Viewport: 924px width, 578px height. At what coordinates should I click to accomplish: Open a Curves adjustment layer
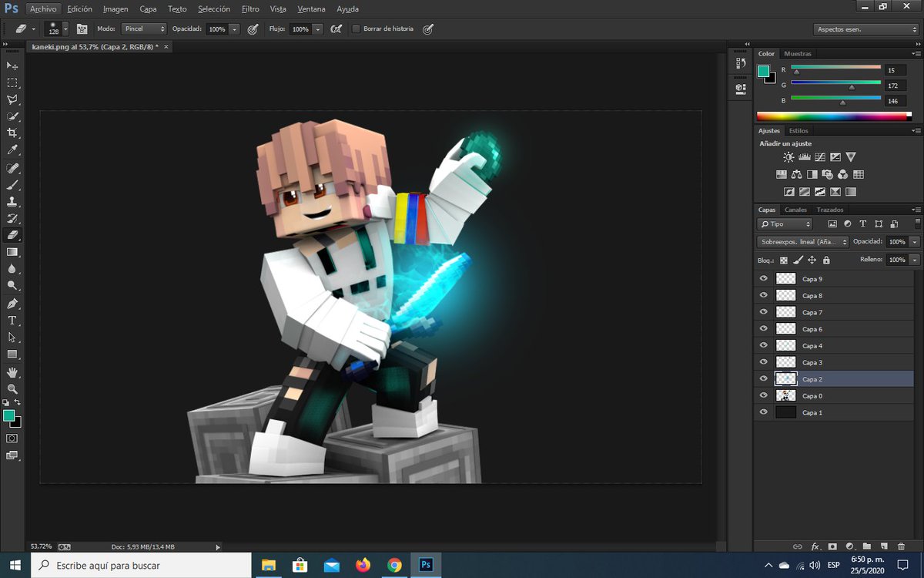pos(821,156)
